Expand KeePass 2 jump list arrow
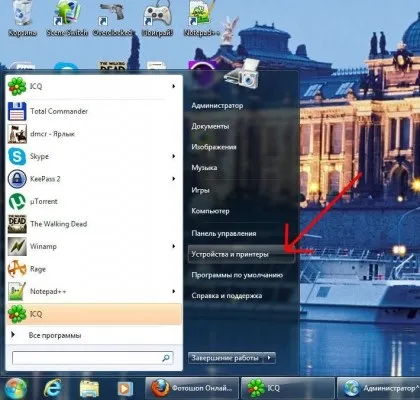 click(174, 179)
